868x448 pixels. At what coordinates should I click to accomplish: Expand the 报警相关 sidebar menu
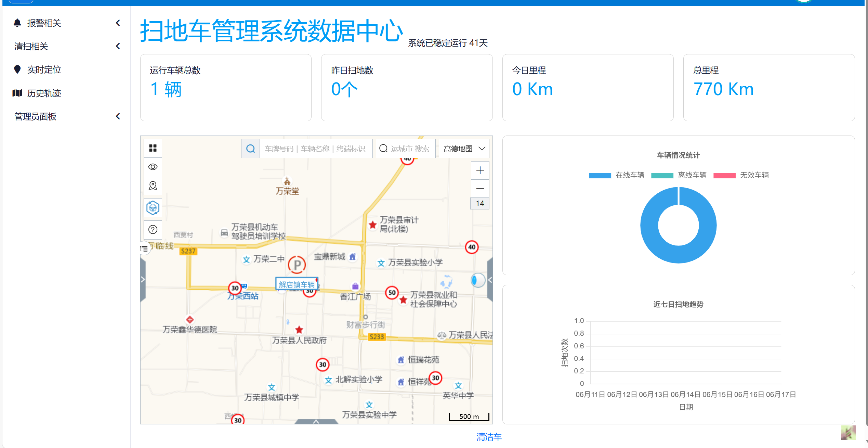[65, 23]
